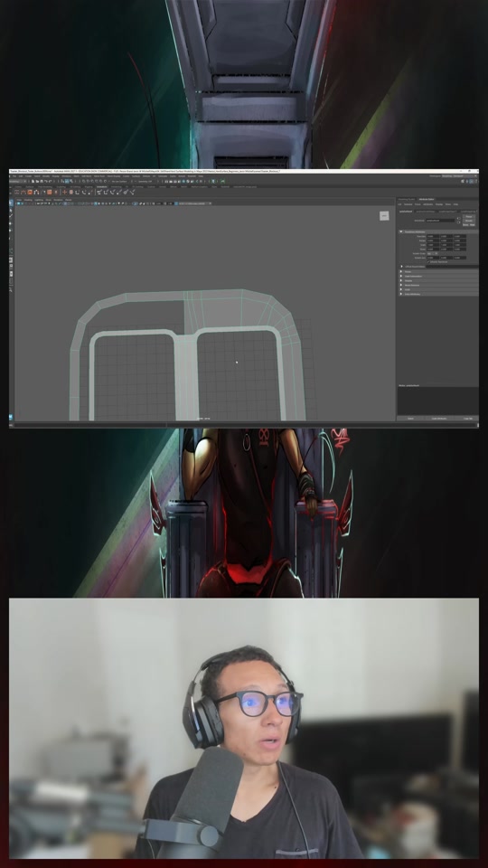Click the Maya logo icon below the toolbox

coord(11,417)
